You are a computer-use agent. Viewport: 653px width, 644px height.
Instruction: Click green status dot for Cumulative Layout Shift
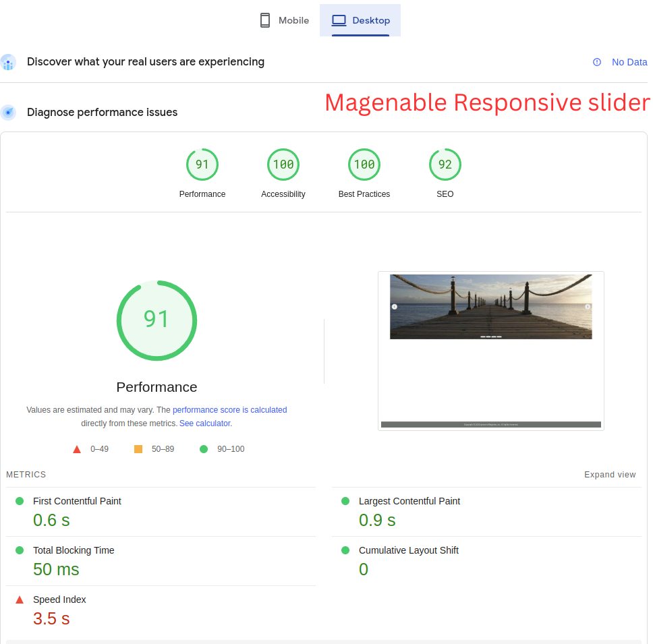[x=345, y=550]
